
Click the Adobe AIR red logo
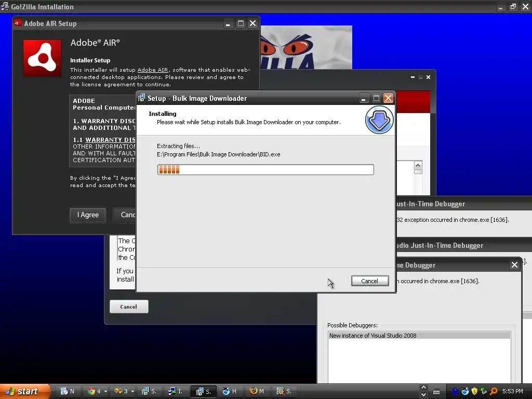click(43, 58)
